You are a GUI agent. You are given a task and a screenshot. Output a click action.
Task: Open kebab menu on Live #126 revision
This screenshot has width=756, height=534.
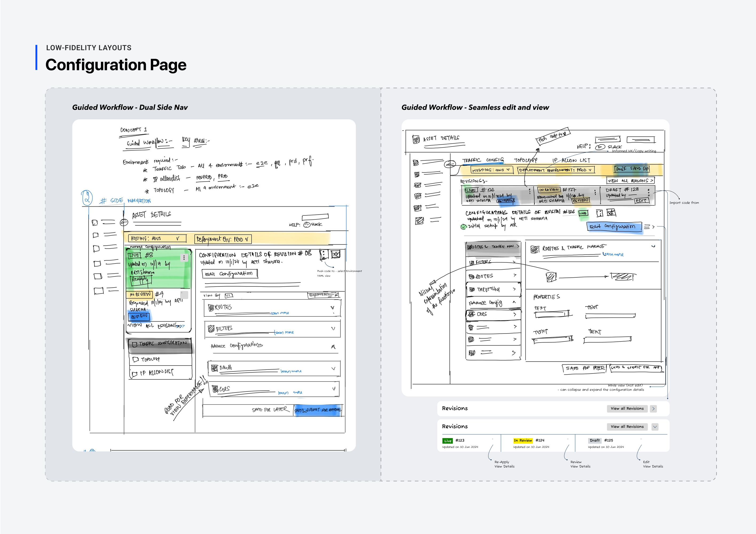[529, 191]
